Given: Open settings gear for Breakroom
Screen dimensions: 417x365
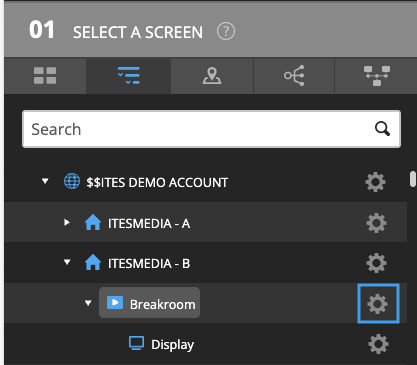Looking at the screenshot, I should 378,304.
